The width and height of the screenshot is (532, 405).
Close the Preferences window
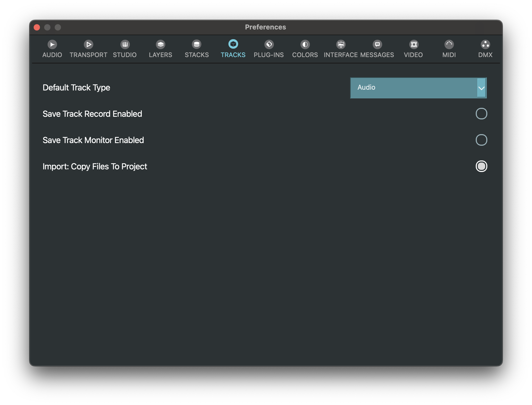click(x=37, y=27)
